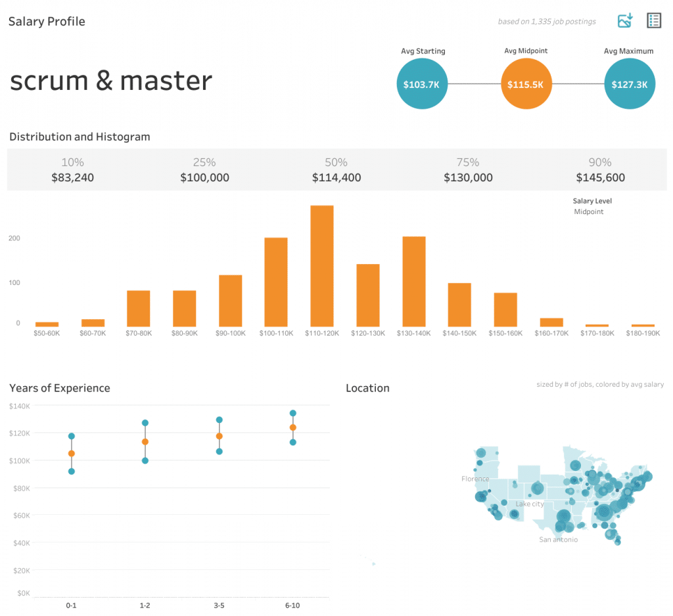
Task: Click the 90% percentile value $145,600
Action: tap(601, 177)
